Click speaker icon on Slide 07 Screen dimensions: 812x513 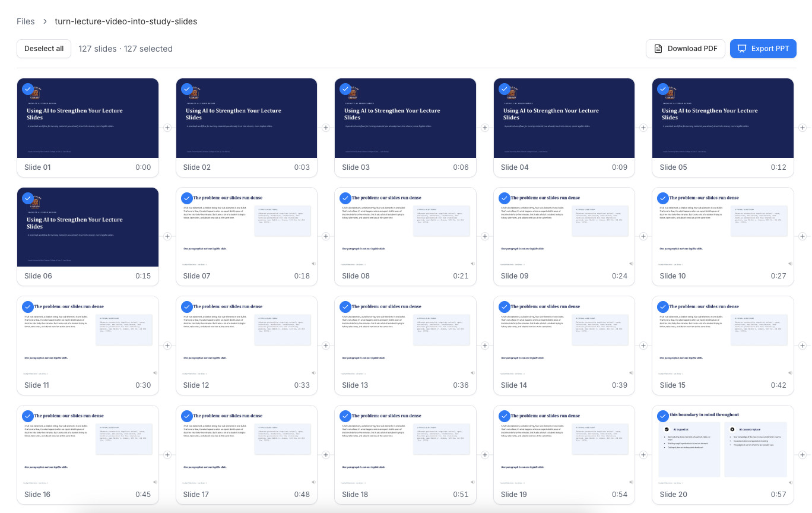pyautogui.click(x=313, y=264)
